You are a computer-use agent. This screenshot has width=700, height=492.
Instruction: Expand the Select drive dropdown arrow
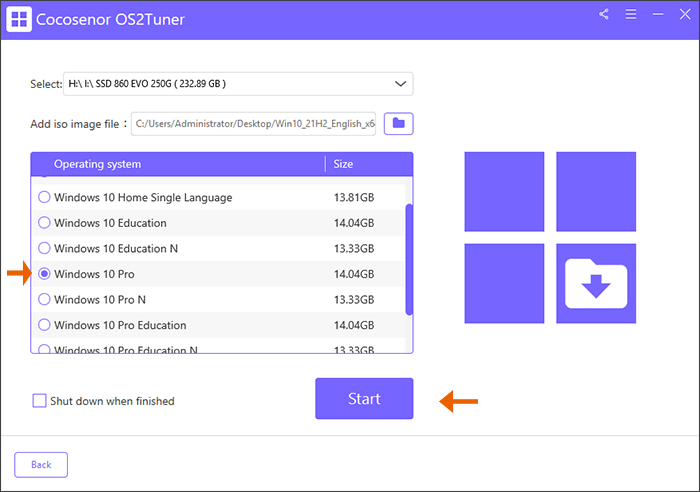(x=400, y=83)
